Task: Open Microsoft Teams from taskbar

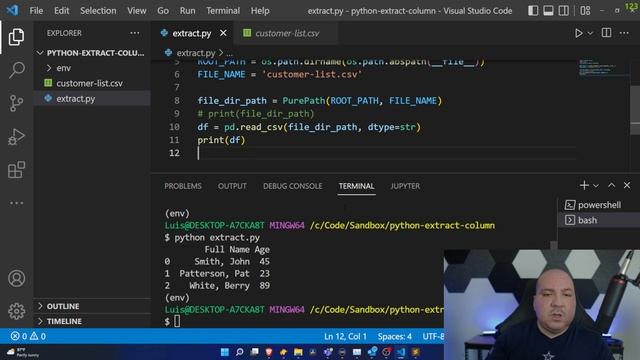Action: (x=328, y=352)
